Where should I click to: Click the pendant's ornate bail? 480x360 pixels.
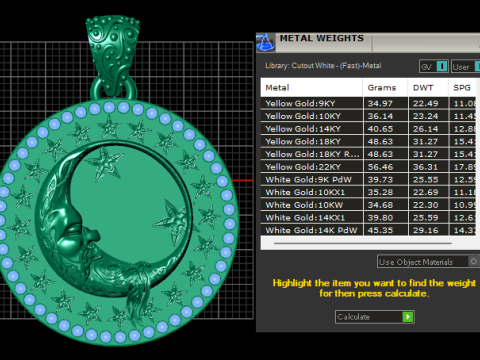[x=113, y=55]
